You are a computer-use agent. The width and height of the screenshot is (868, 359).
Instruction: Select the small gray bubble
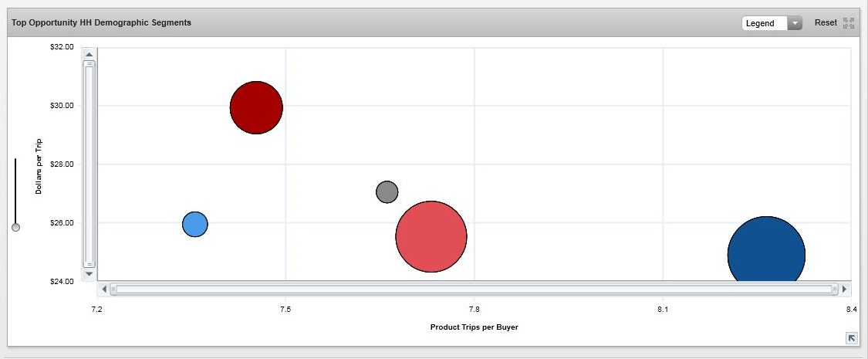pos(387,191)
